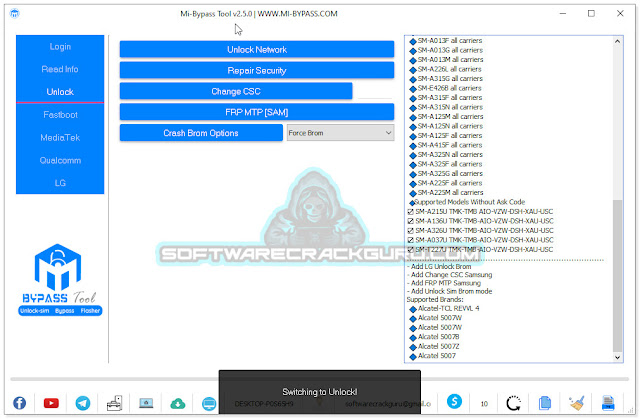
Task: Click the FRP MTP [SAM] button
Action: tap(257, 112)
